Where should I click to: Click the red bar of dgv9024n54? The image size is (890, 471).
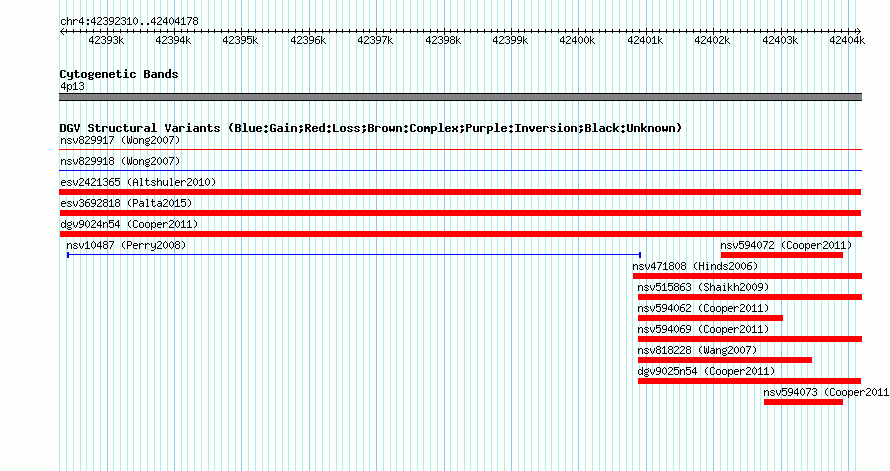click(460, 234)
